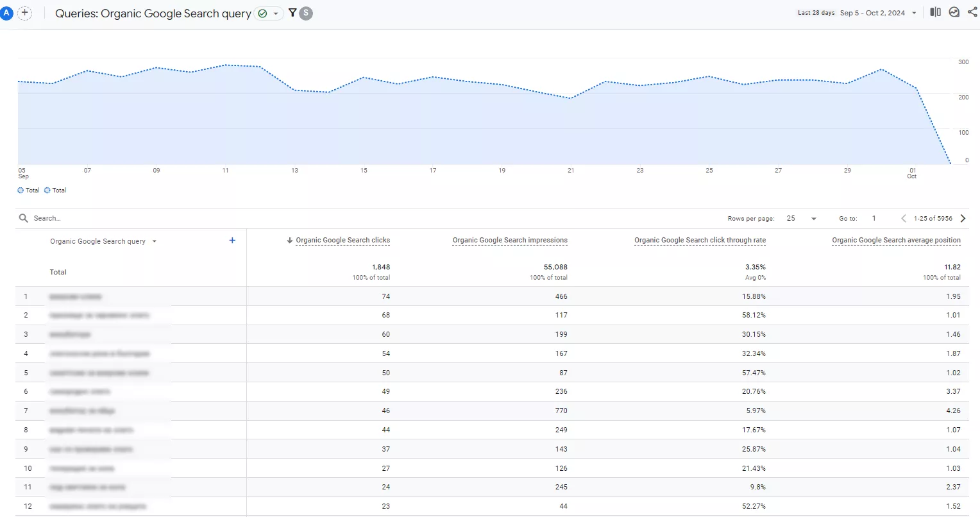Click row 1 clicks value 74
The height and width of the screenshot is (517, 980).
click(385, 296)
